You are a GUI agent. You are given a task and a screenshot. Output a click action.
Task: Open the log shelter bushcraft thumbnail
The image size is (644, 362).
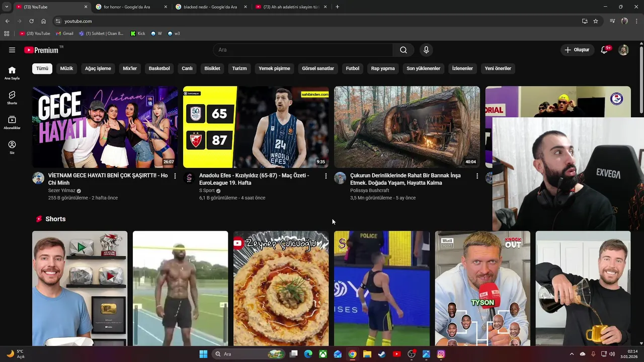tap(407, 127)
